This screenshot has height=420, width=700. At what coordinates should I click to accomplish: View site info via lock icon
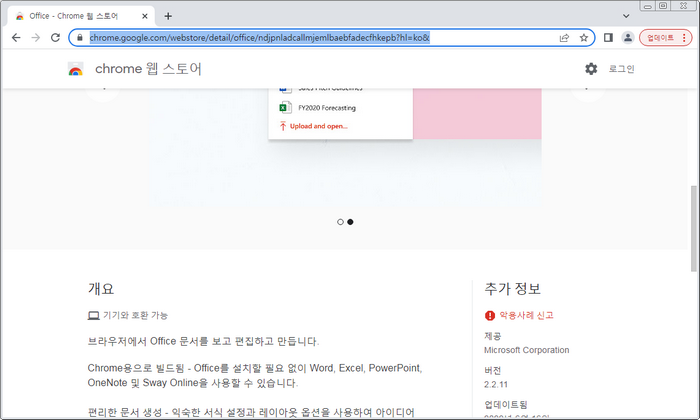80,37
